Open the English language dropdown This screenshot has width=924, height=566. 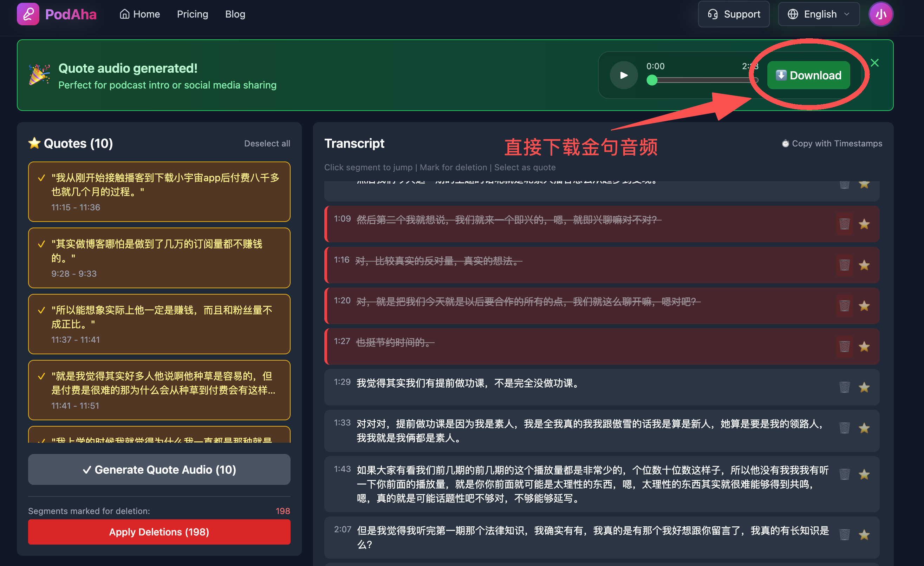(819, 14)
